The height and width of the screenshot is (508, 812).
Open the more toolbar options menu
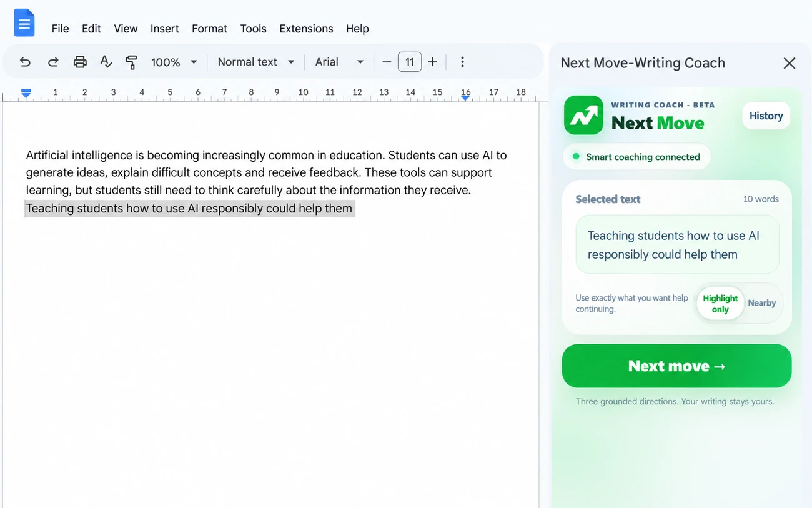(462, 62)
